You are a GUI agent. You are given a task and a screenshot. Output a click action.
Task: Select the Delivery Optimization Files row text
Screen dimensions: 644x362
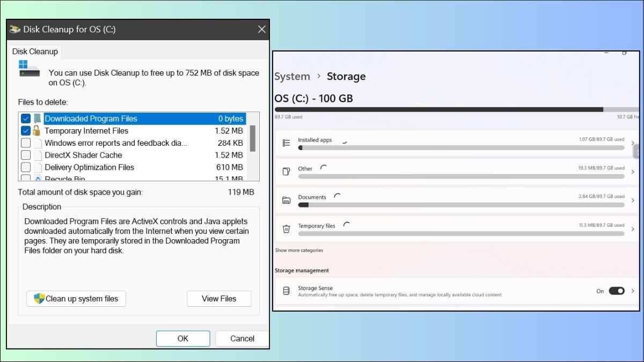(x=89, y=167)
